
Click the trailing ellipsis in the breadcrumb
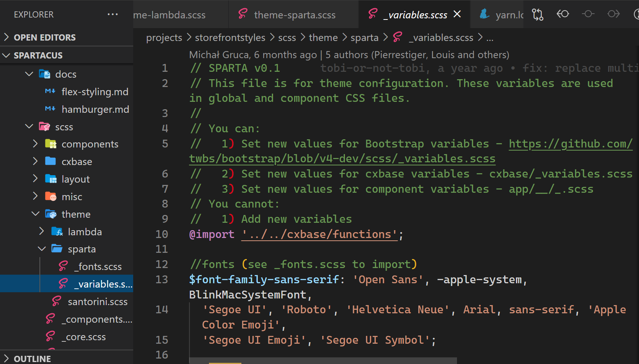[490, 38]
